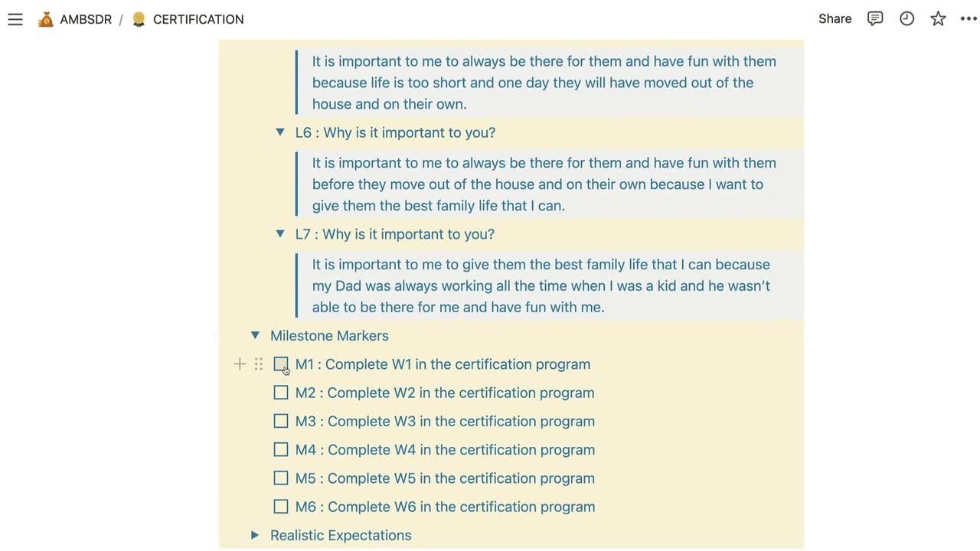Check the M3 Complete W3 checkbox
This screenshot has height=551, width=980.
coord(281,421)
